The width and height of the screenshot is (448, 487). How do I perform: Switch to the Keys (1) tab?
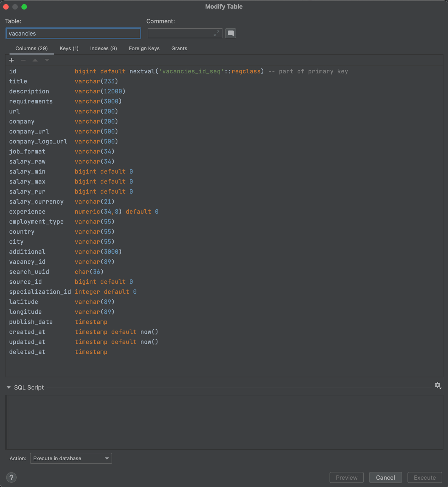(x=69, y=48)
